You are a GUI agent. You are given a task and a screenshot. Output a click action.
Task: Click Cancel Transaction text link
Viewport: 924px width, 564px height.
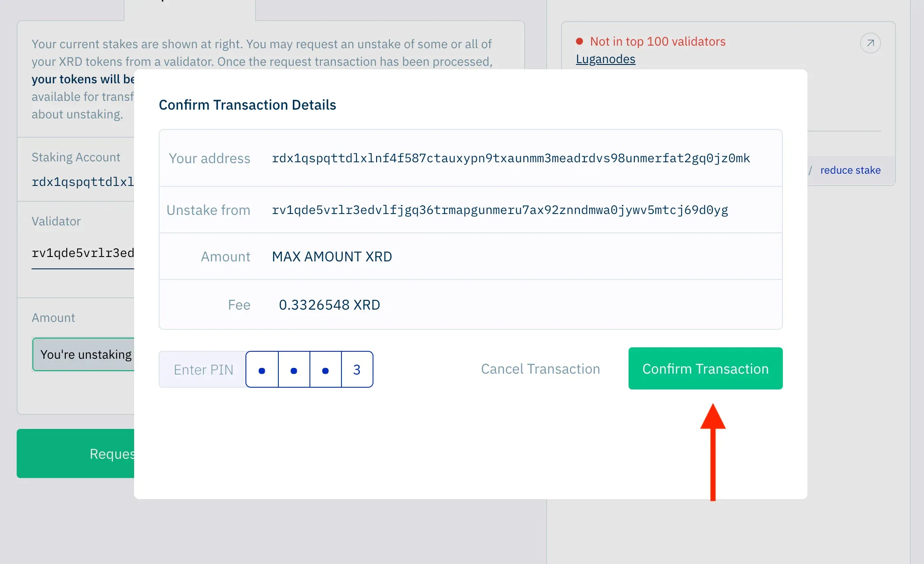click(x=540, y=368)
